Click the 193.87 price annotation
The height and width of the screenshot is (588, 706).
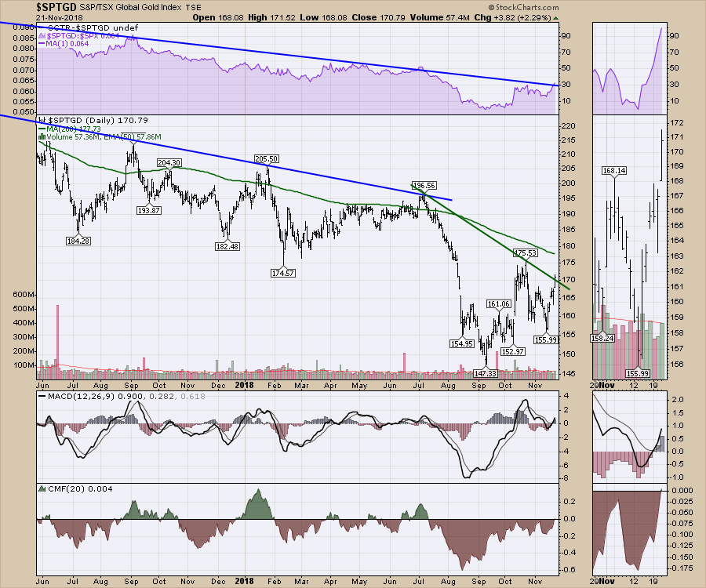(x=148, y=211)
